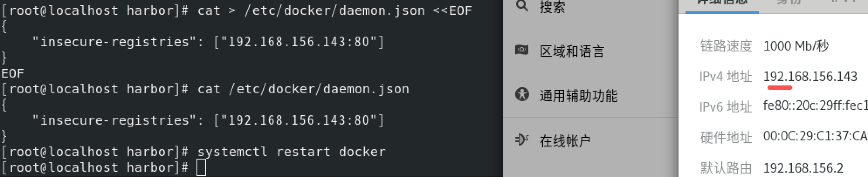Click the 通用辅助功能 accessibility icon
Viewport: 868px width, 177px height.
click(522, 95)
